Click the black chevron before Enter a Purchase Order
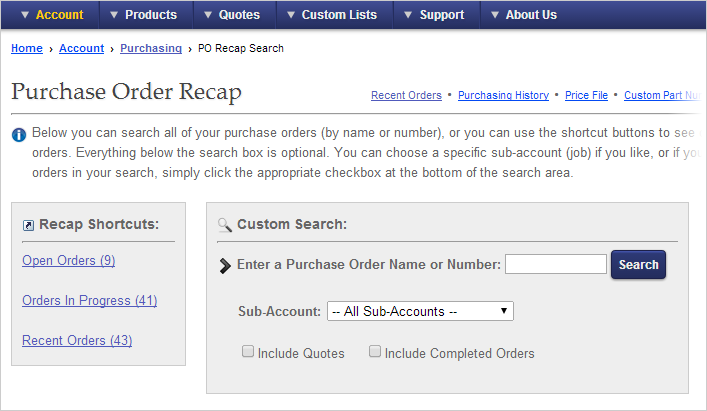Viewport: 707px width, 411px height. (225, 265)
